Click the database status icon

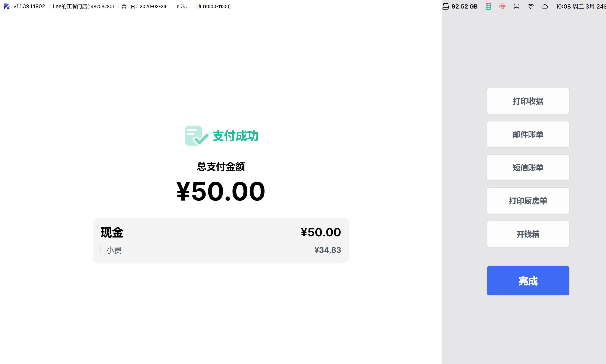click(x=516, y=6)
